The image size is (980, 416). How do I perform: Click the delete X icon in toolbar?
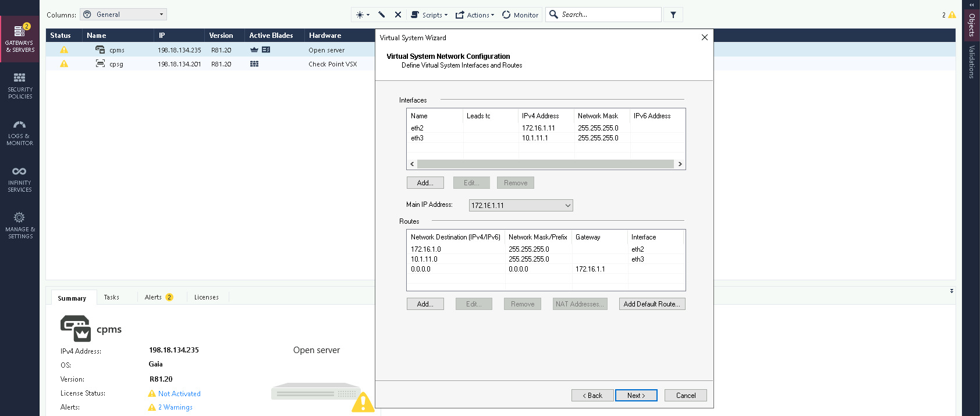398,15
